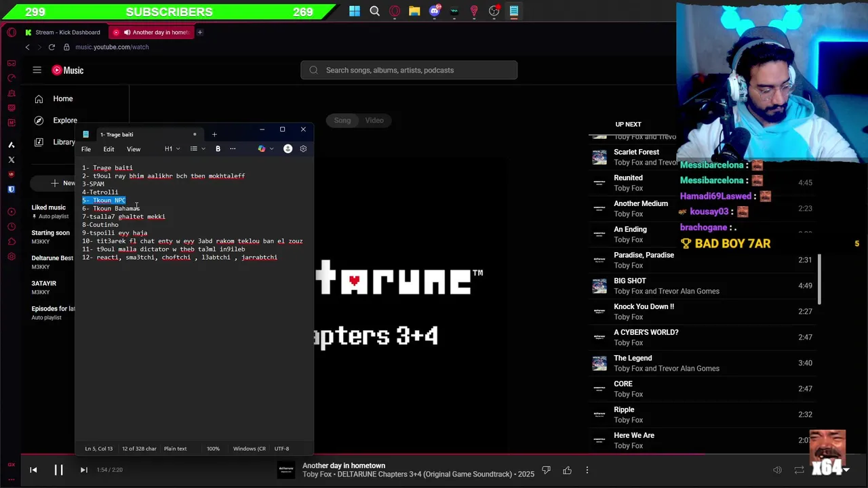Click the account profile icon in Notepad
Image resolution: width=868 pixels, height=488 pixels.
288,149
